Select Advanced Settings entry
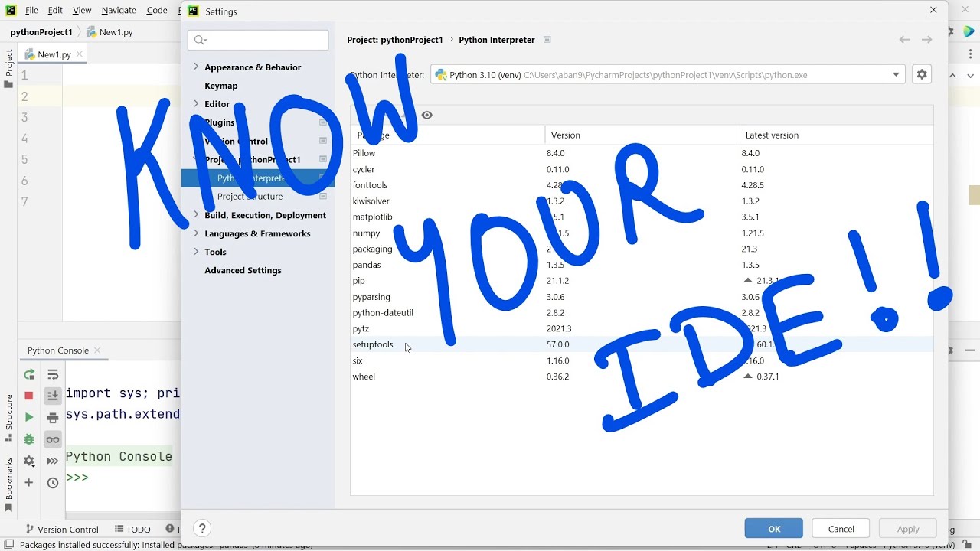This screenshot has width=980, height=551. 243,270
